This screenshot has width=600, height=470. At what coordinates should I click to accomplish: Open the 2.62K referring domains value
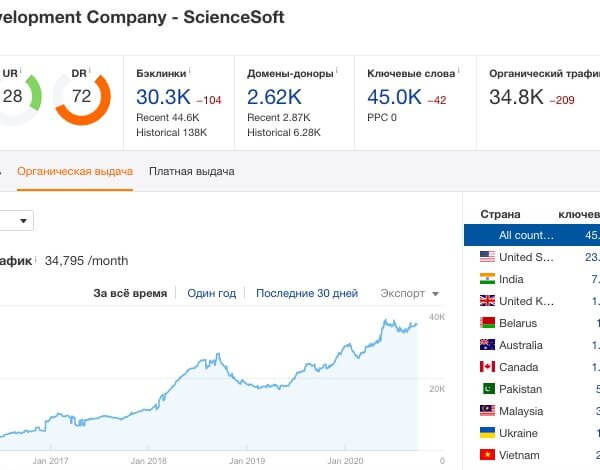(x=274, y=97)
